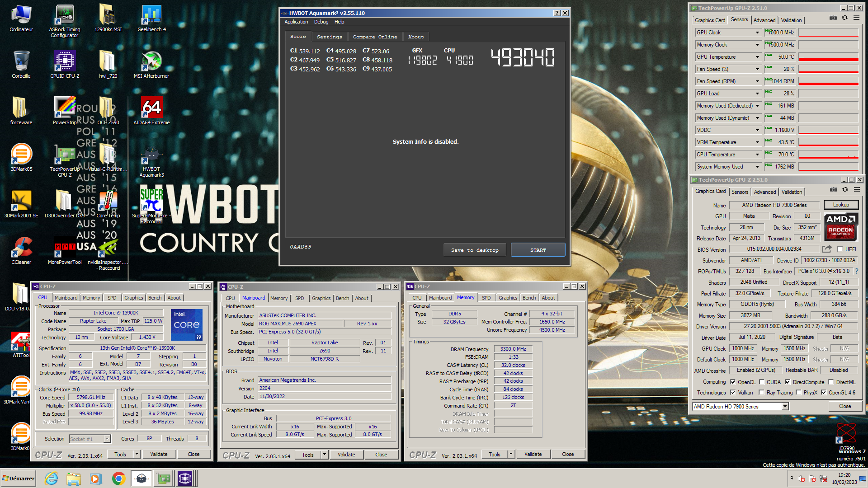
Task: Expand the CPU Temperature sensor dropdown
Action: click(757, 155)
